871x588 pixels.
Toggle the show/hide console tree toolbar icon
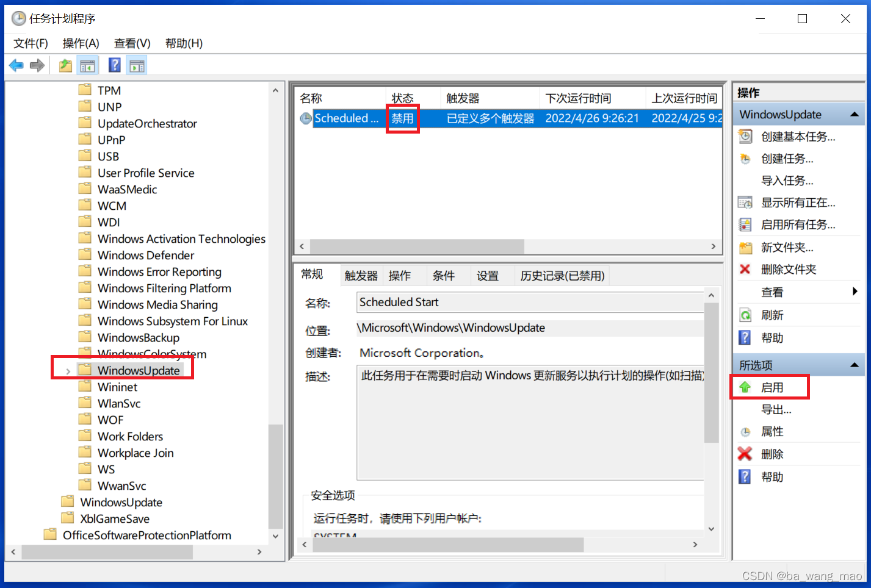[88, 65]
